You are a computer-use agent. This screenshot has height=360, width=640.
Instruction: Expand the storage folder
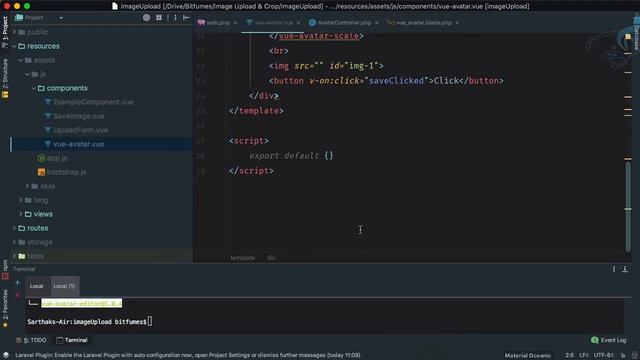pos(14,242)
